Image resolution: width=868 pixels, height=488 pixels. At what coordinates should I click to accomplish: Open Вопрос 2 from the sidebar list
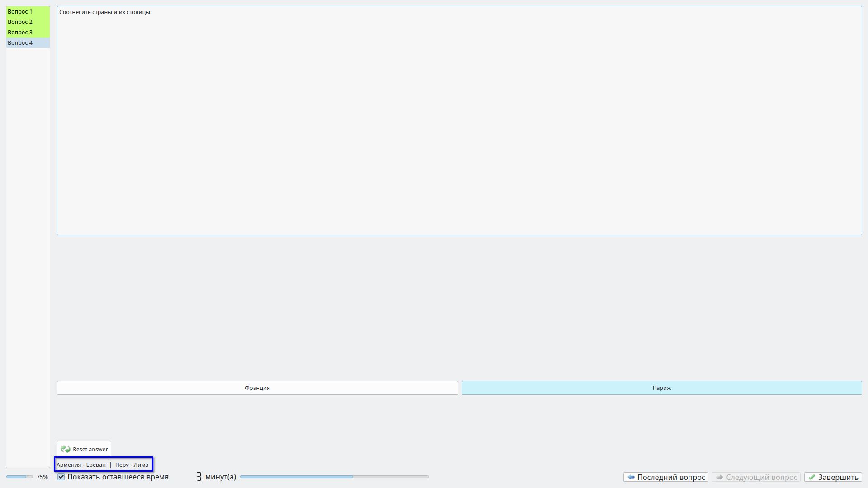[x=20, y=22]
